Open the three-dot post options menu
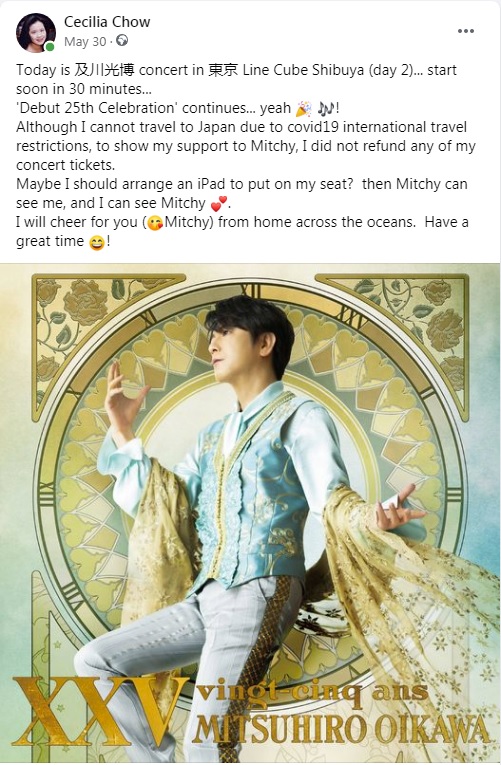Image resolution: width=501 pixels, height=765 pixels. click(465, 31)
